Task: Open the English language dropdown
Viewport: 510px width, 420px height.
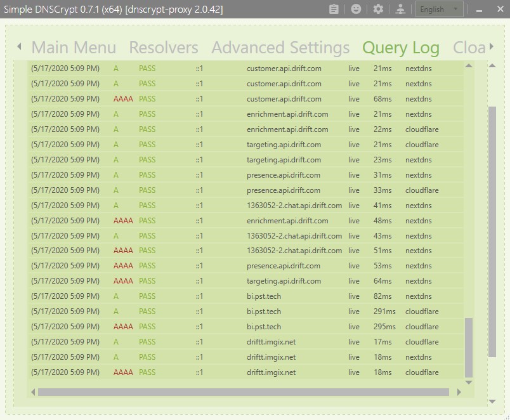Action: 440,10
